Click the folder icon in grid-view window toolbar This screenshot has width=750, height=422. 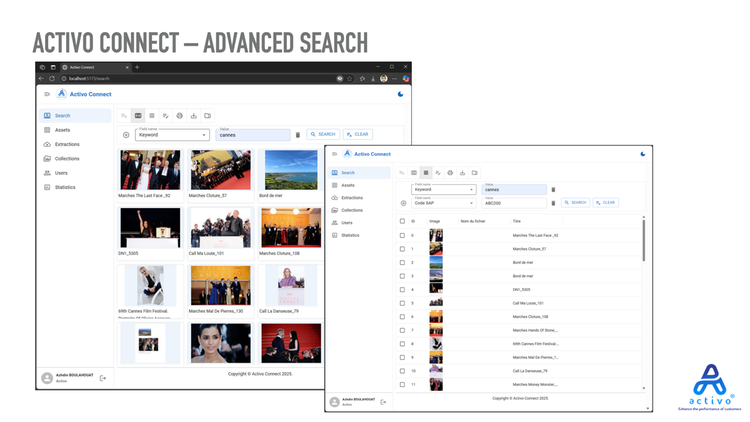207,116
